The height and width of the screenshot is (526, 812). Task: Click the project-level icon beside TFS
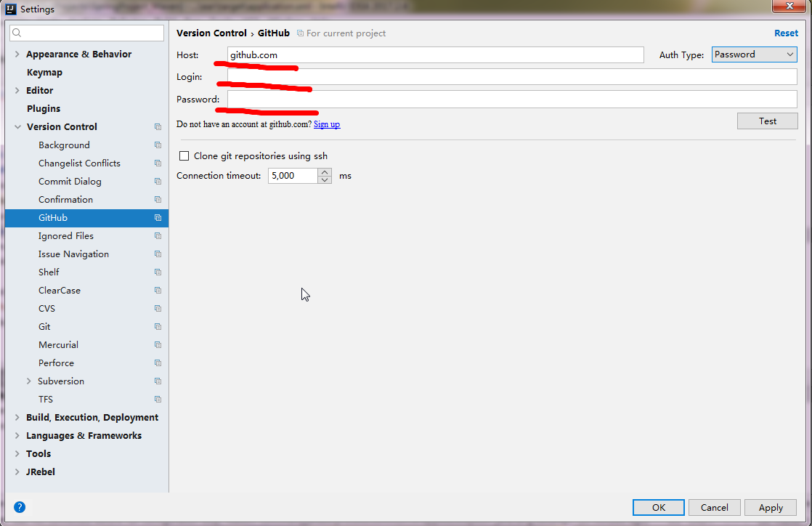(158, 399)
